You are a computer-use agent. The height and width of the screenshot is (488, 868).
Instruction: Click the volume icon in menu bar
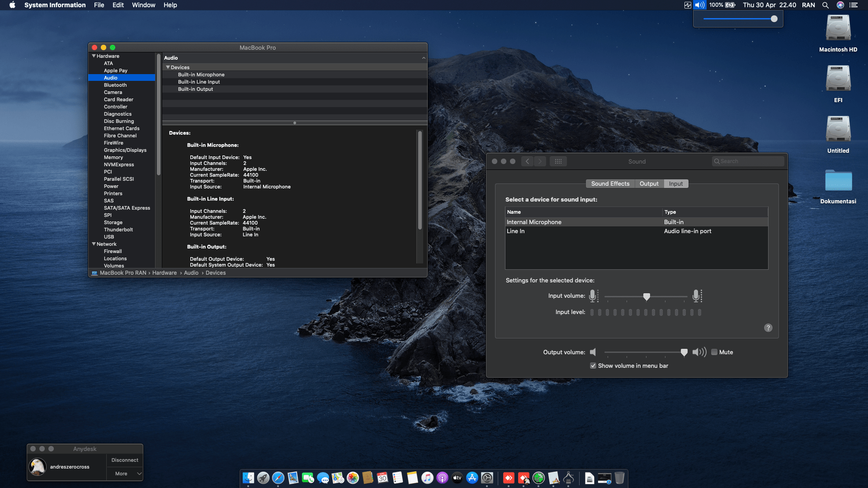699,5
